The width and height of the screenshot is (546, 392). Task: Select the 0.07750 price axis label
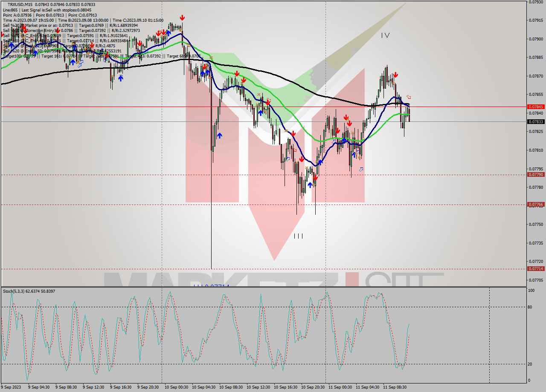(x=536, y=224)
